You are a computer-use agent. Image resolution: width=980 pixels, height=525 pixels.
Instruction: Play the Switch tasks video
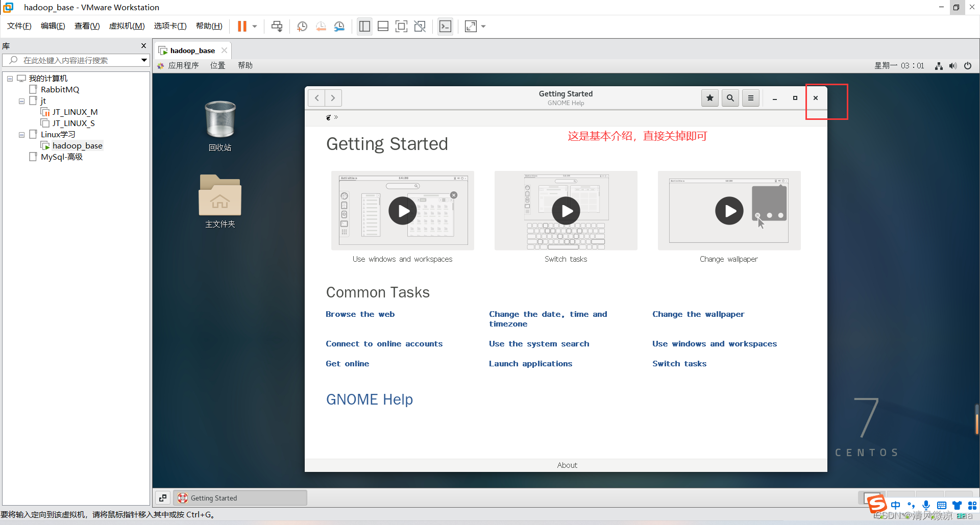click(566, 211)
